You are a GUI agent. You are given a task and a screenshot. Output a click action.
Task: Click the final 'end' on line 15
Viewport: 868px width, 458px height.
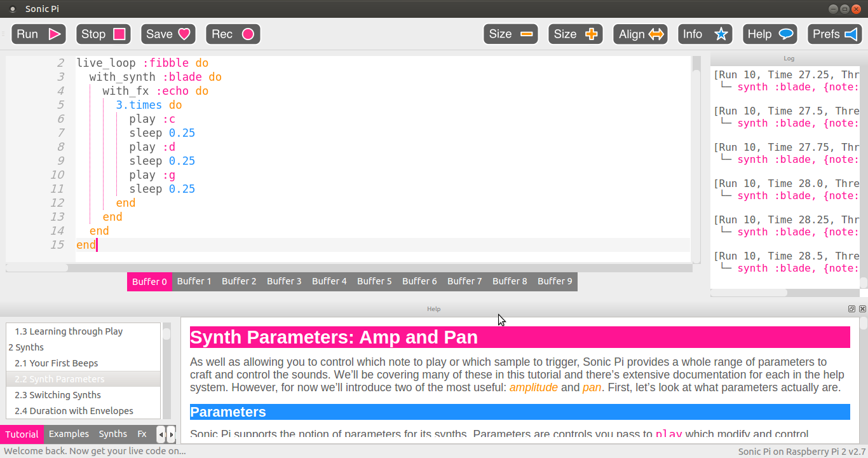[86, 245]
